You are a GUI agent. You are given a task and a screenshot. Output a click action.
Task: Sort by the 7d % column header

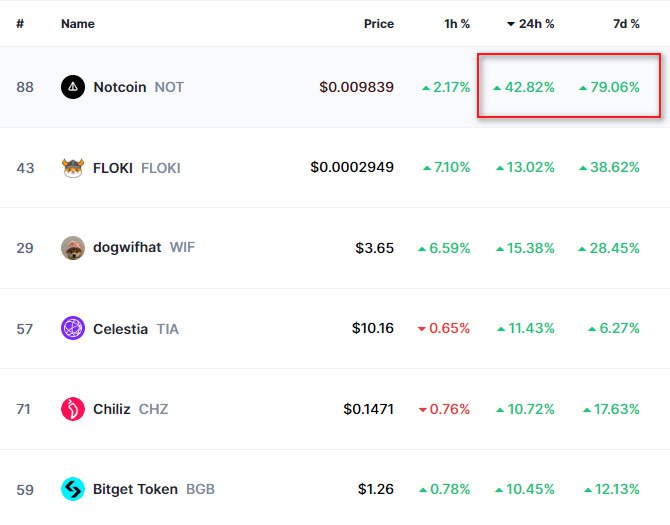coord(626,23)
